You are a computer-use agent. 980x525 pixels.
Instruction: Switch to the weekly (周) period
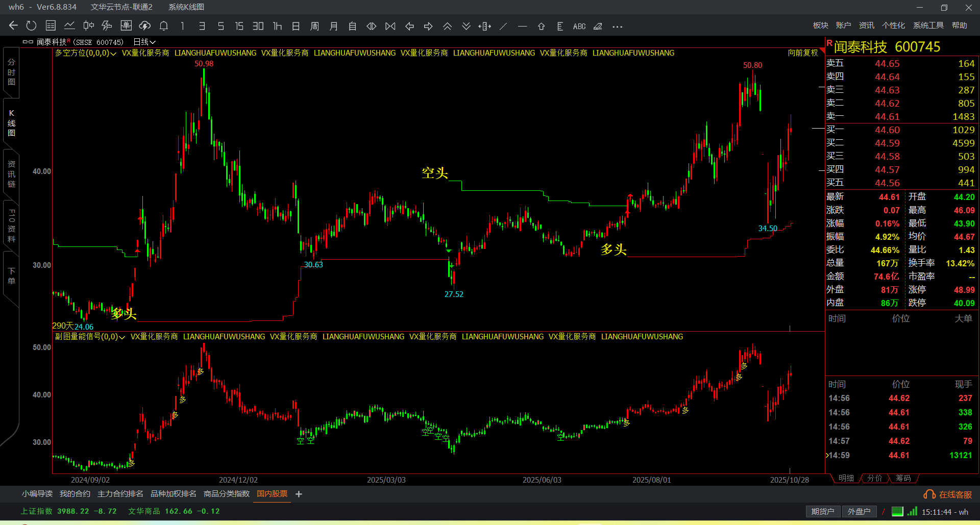314,26
